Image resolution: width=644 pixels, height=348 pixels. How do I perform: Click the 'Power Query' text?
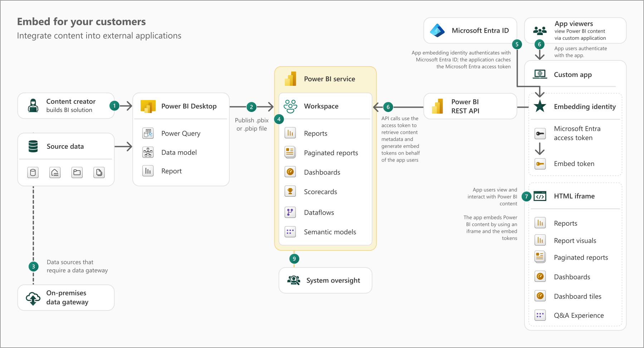coord(181,133)
